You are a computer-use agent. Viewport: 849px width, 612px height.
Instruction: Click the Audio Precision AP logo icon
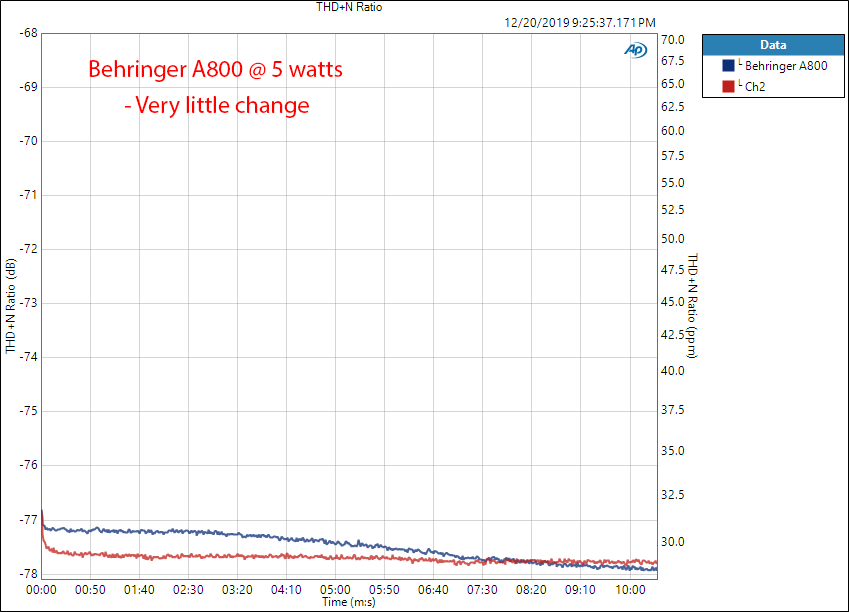point(636,50)
